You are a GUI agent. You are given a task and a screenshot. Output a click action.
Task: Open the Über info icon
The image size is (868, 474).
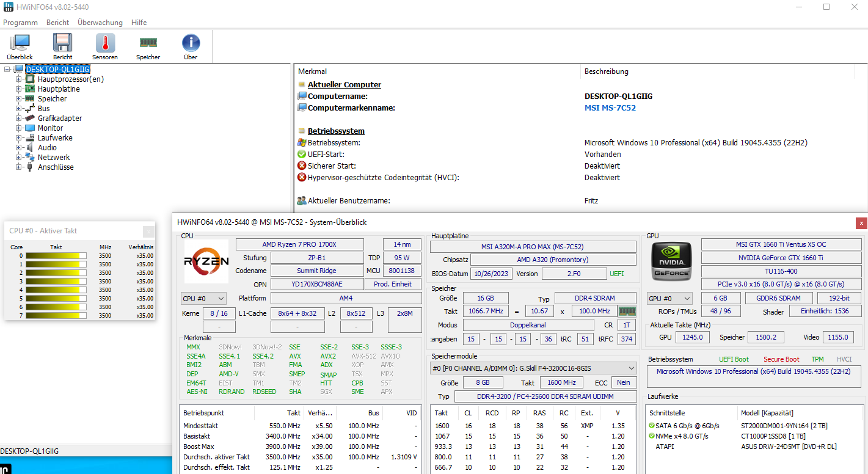tap(191, 43)
